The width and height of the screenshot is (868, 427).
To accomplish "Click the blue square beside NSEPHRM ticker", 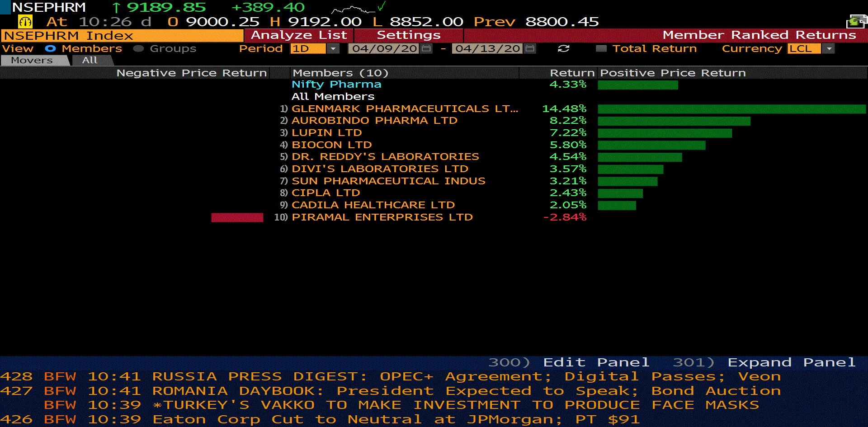I will point(5,7).
